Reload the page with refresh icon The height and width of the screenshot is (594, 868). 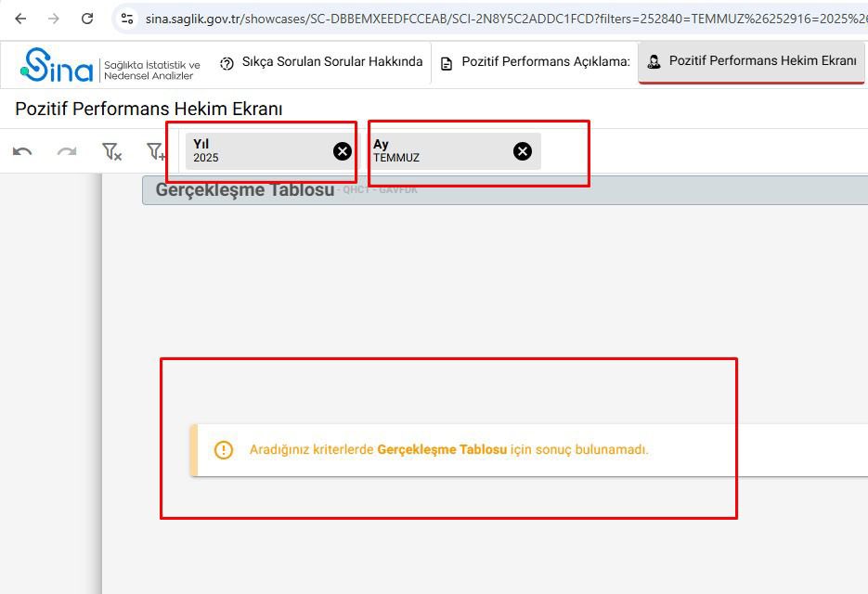coord(87,19)
